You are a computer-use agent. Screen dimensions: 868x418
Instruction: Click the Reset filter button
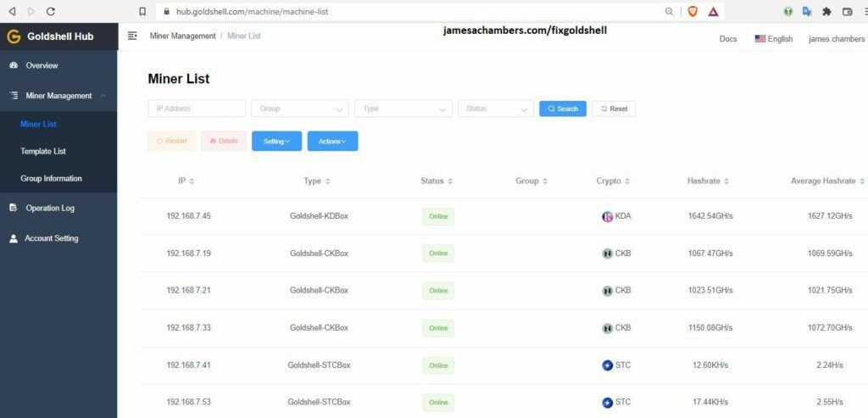click(614, 109)
